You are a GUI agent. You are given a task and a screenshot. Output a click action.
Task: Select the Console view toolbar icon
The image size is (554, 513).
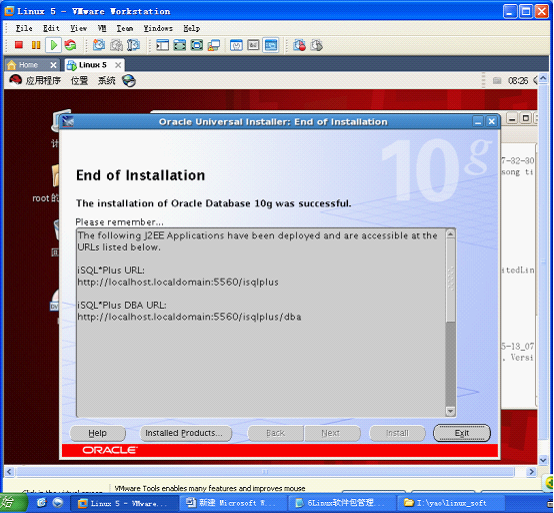point(271,45)
